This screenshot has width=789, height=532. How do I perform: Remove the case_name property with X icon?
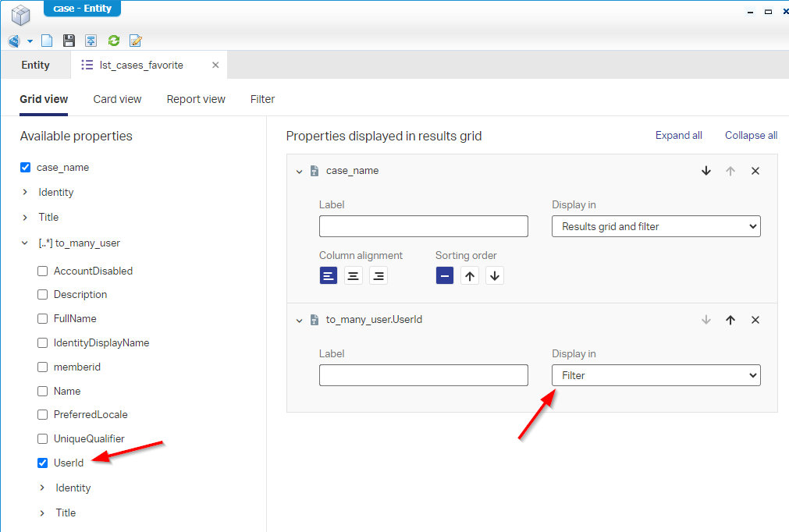click(x=755, y=171)
